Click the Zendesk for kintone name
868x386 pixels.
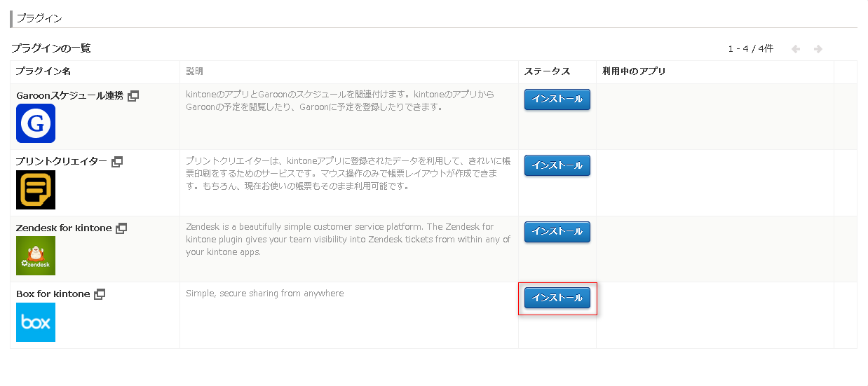65,228
